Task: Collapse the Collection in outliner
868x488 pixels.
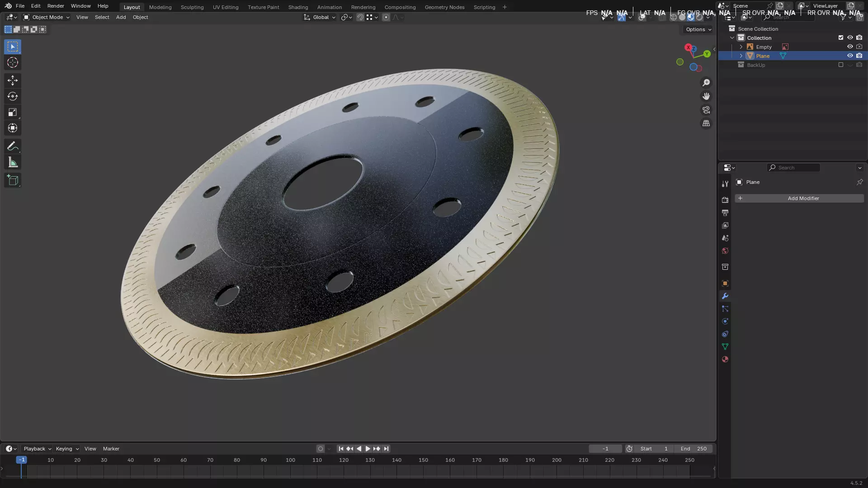Action: [732, 38]
